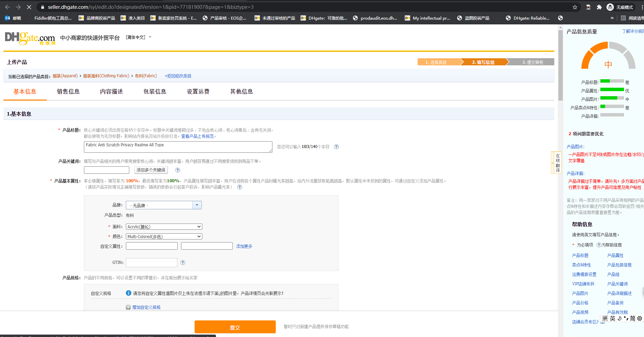Click the GTIN help question mark icon
644x337 pixels.
pyautogui.click(x=183, y=262)
